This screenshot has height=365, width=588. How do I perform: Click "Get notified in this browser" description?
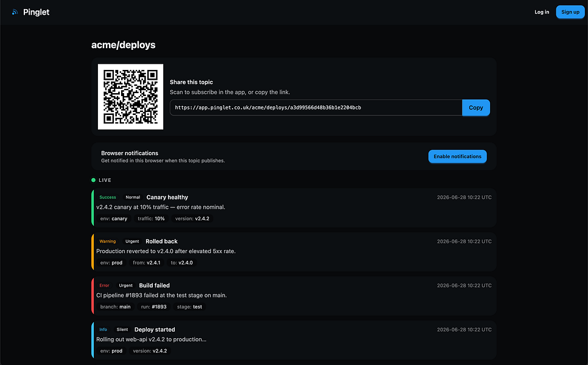(163, 161)
